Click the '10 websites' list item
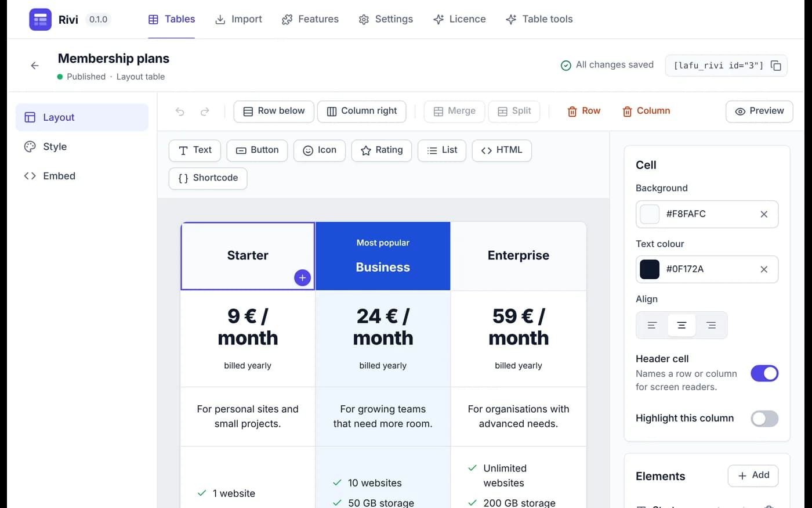Image resolution: width=812 pixels, height=508 pixels. click(367, 483)
